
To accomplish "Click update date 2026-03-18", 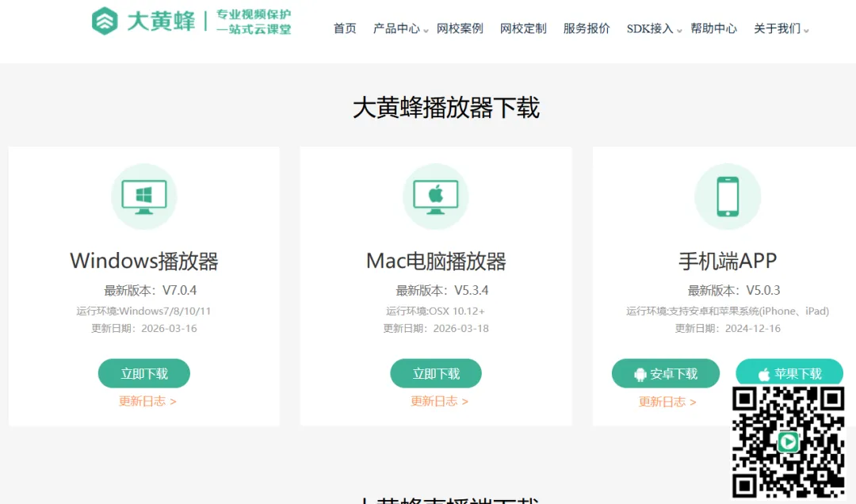I will [461, 329].
